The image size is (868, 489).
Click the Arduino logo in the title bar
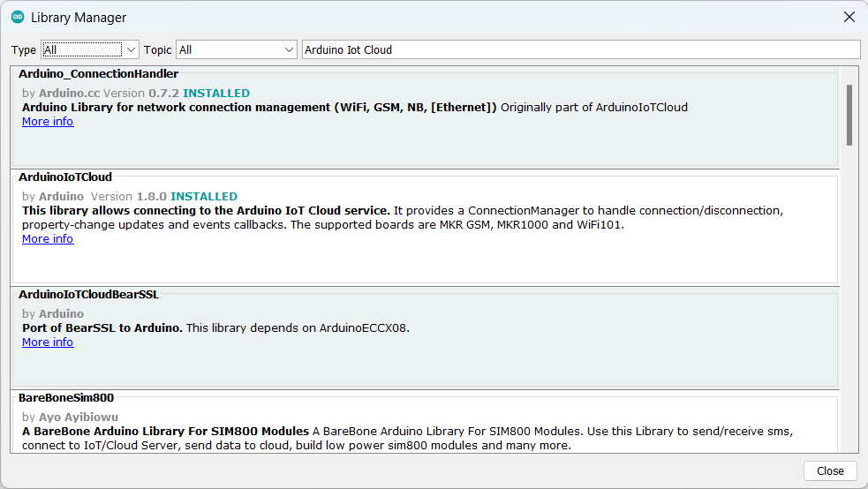tap(18, 17)
